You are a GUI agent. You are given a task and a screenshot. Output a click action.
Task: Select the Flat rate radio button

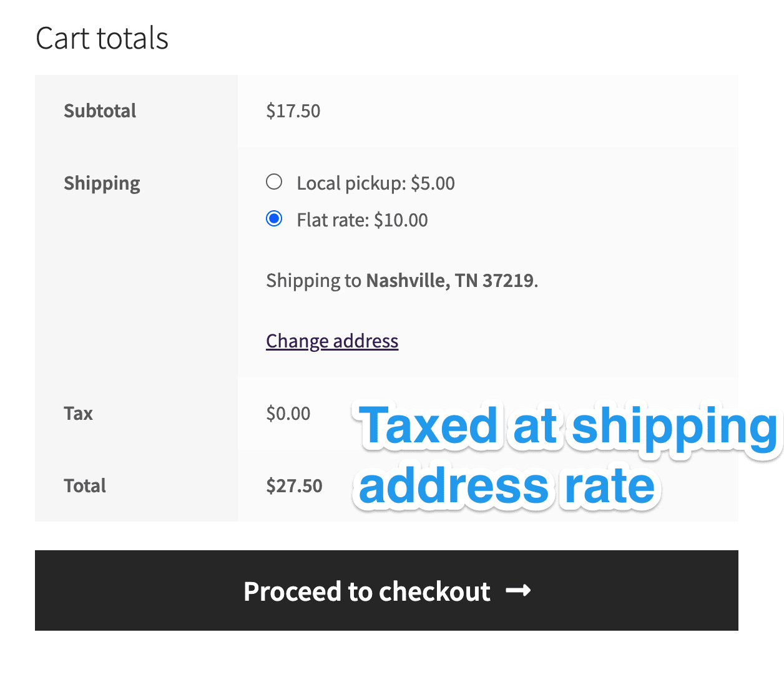click(x=274, y=219)
